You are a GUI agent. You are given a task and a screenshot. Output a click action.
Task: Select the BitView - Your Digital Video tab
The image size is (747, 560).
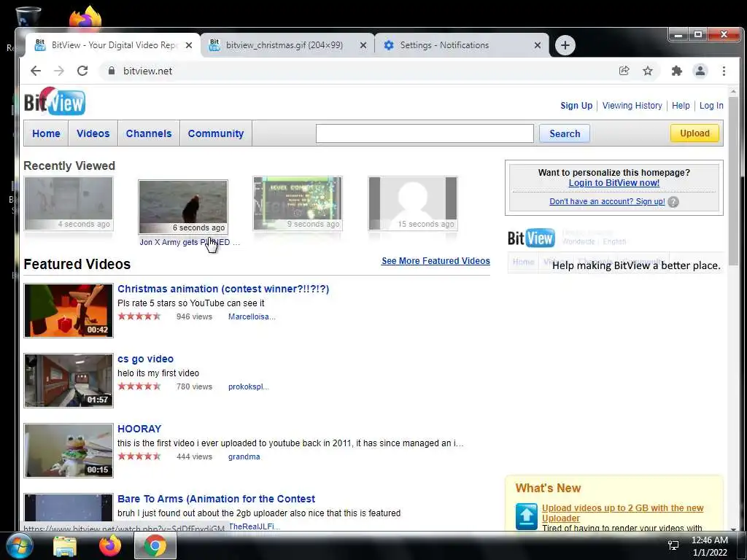pos(113,45)
